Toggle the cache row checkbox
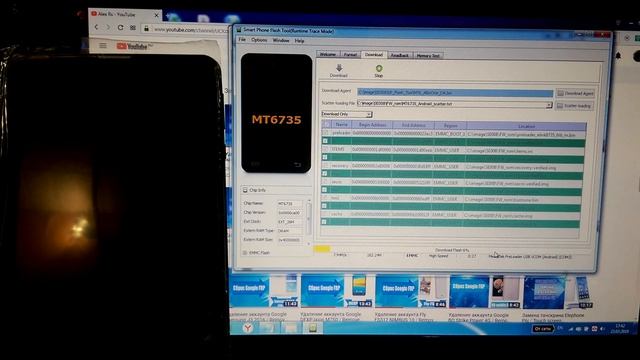 (324, 214)
